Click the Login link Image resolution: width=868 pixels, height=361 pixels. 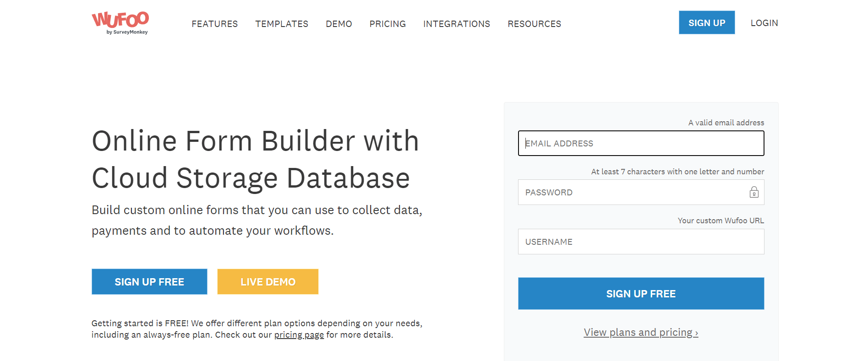(x=764, y=23)
